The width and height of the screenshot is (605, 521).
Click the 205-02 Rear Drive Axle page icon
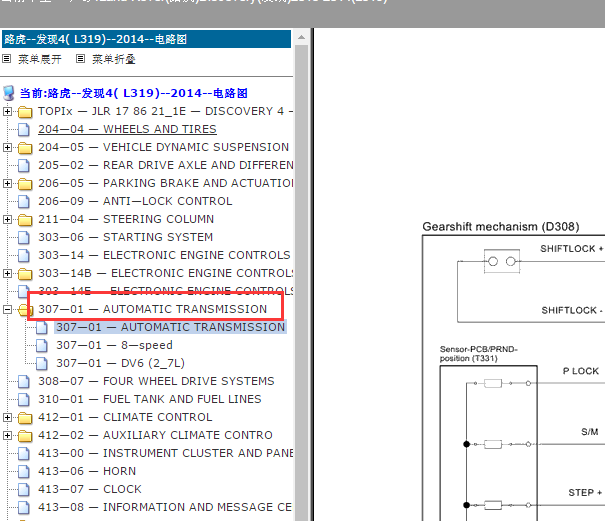point(24,166)
